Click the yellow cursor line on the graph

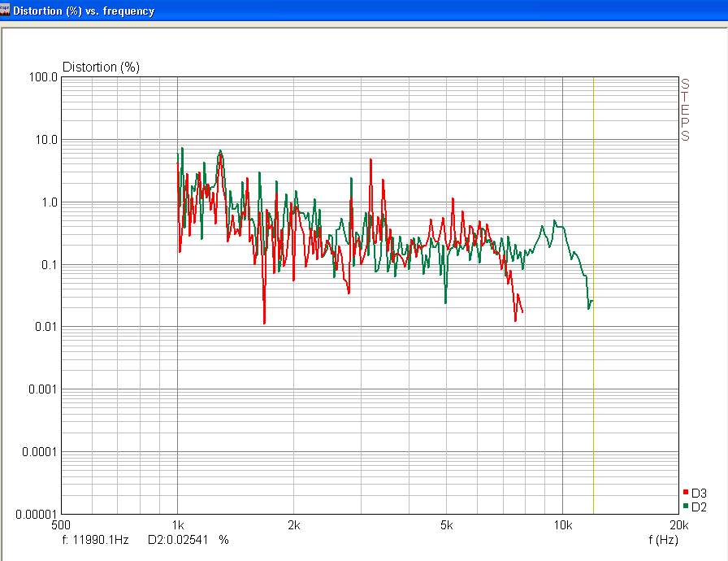pos(593,295)
